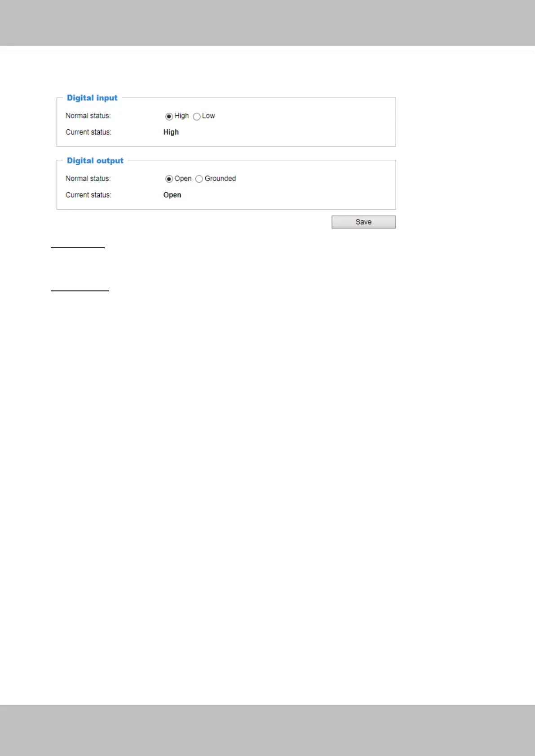Select Low for digital input normal status

point(196,116)
